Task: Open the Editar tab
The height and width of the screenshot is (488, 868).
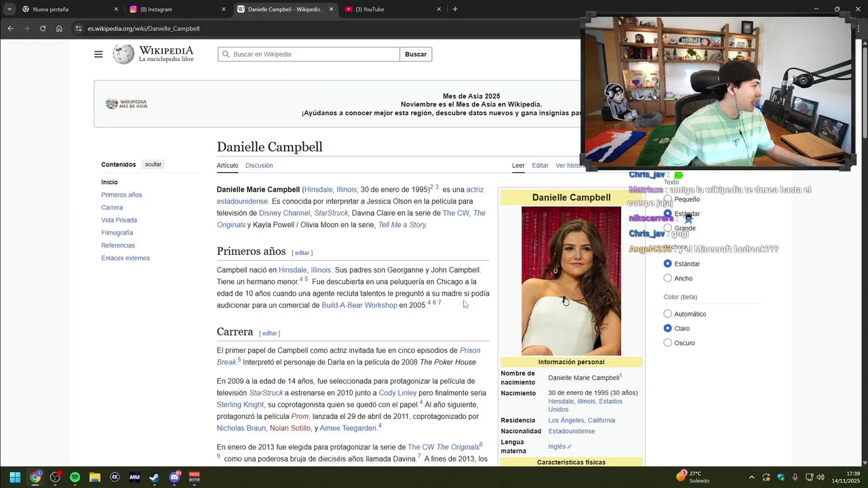Action: pos(540,165)
